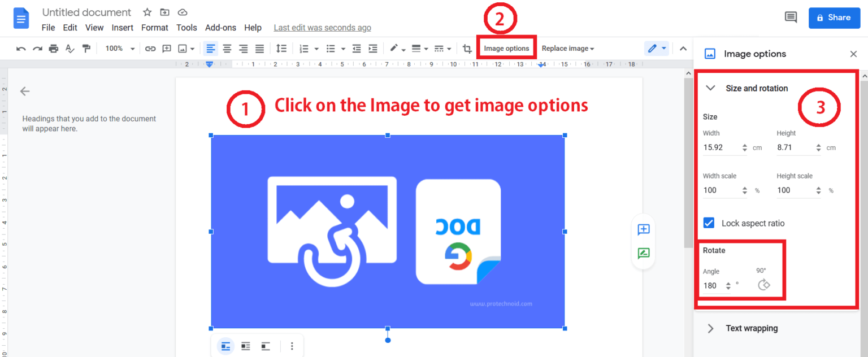Image resolution: width=868 pixels, height=357 pixels.
Task: Open the Format menu
Action: tap(155, 27)
